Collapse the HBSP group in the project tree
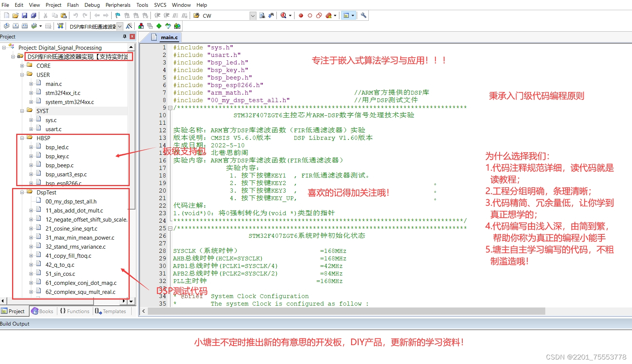Image resolution: width=632 pixels, height=364 pixels. click(22, 138)
